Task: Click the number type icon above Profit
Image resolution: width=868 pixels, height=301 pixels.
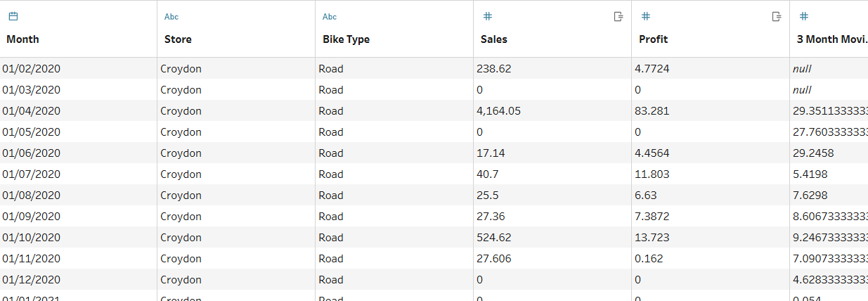Action: 646,16
